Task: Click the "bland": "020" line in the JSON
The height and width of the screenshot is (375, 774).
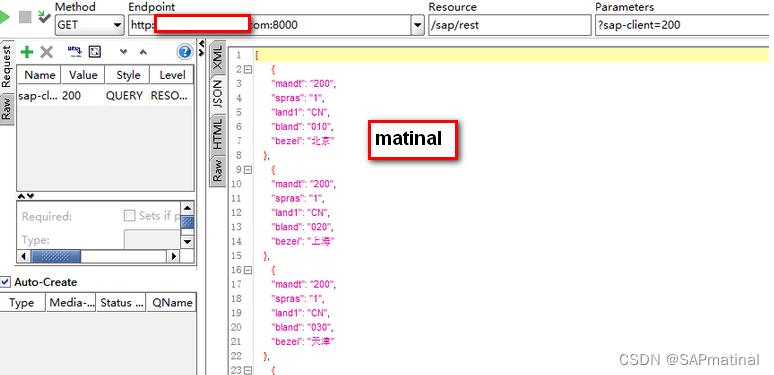Action: tap(302, 227)
